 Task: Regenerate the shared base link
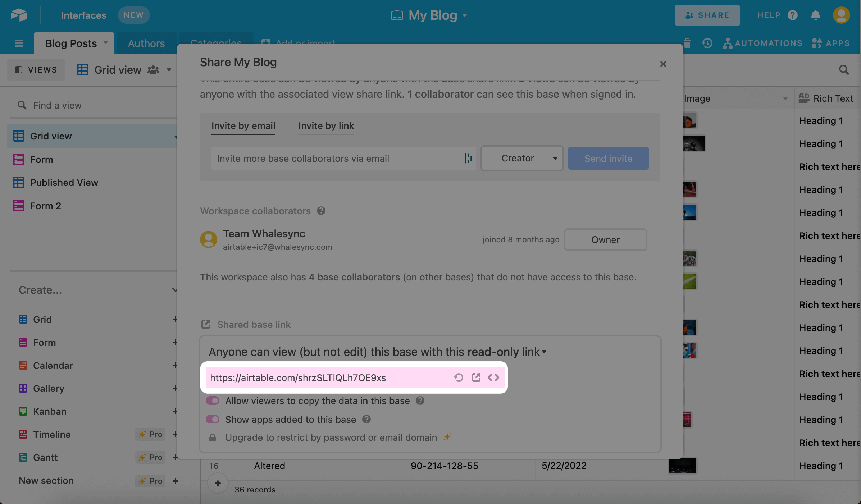click(x=459, y=377)
